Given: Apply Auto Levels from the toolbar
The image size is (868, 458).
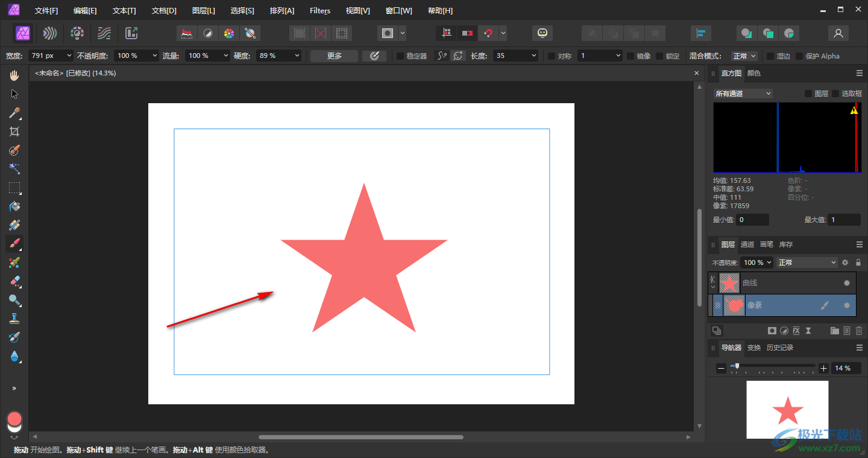Looking at the screenshot, I should [187, 33].
